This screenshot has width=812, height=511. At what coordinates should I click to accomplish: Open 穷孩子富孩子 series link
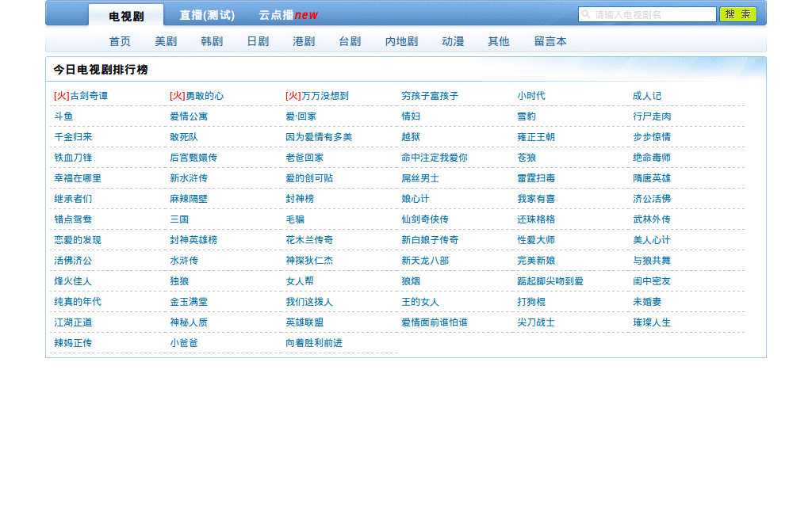(x=430, y=96)
